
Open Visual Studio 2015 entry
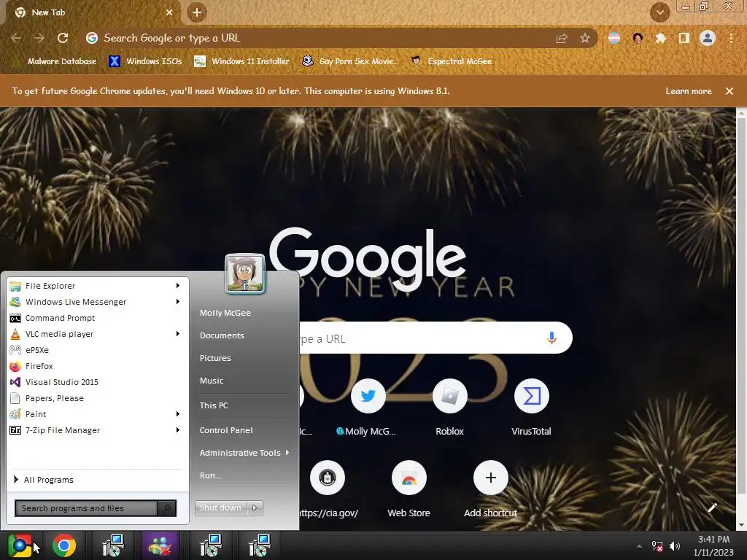96,382
